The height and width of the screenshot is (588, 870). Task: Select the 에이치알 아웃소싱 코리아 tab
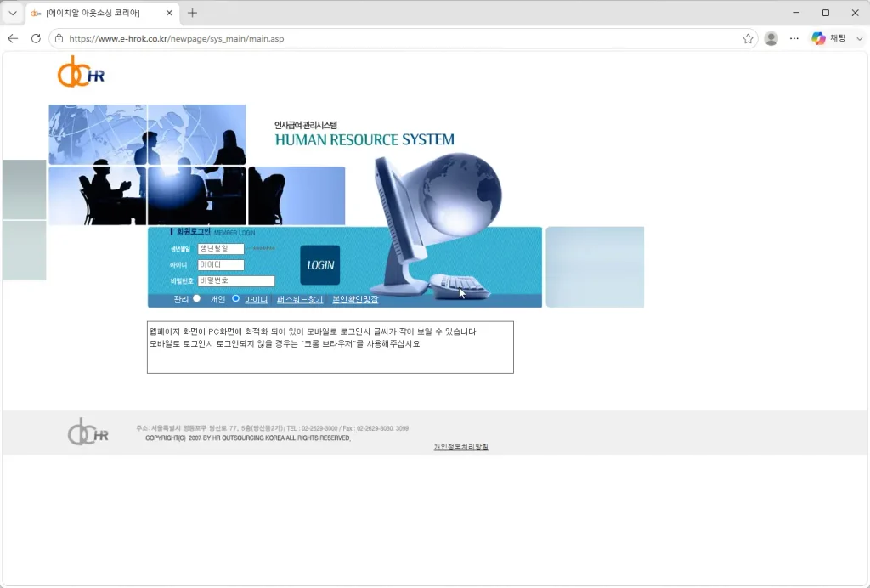[x=103, y=13]
